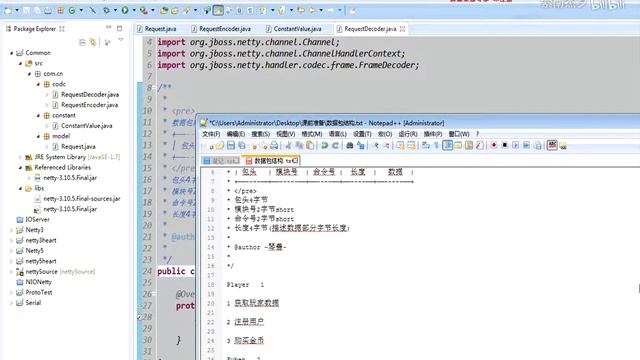Viewport: 640px width, 360px height.
Task: Click Notepad++ Cut icon
Action: pos(288,145)
